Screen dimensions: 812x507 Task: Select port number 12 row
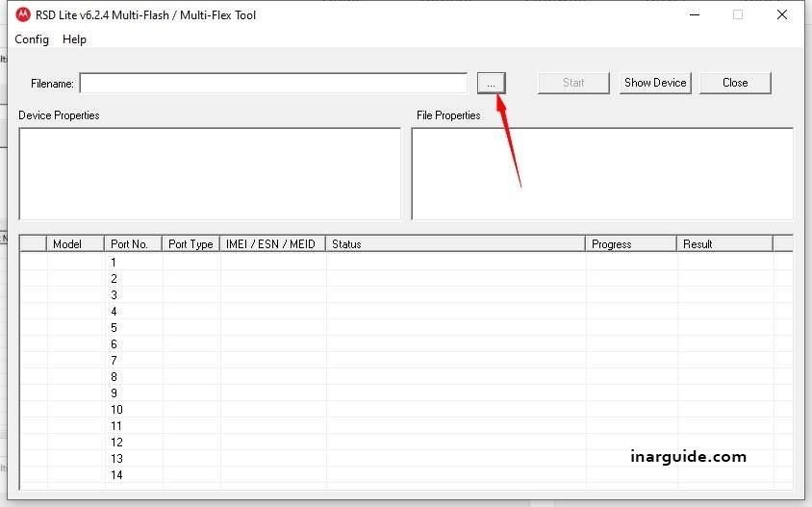click(406, 443)
